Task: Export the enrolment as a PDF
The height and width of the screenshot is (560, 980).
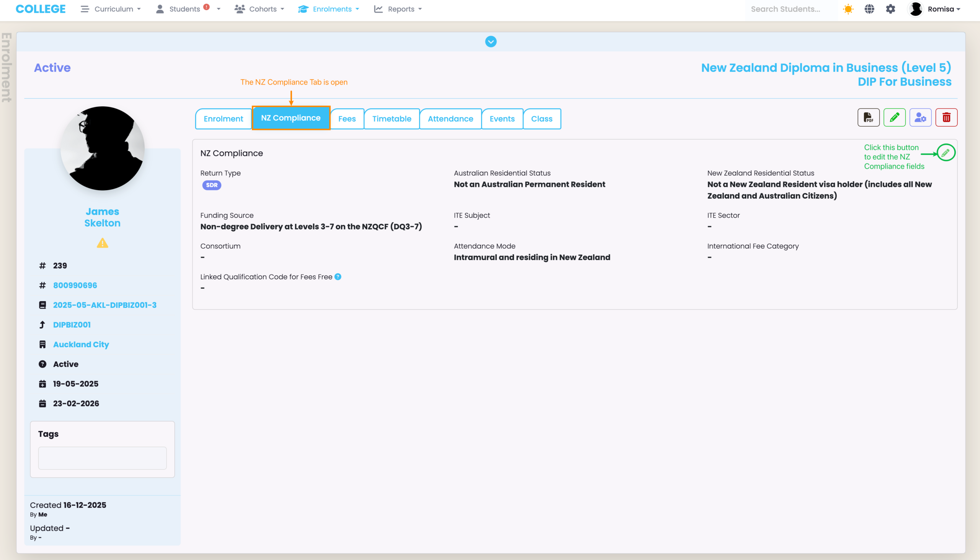Action: tap(868, 118)
